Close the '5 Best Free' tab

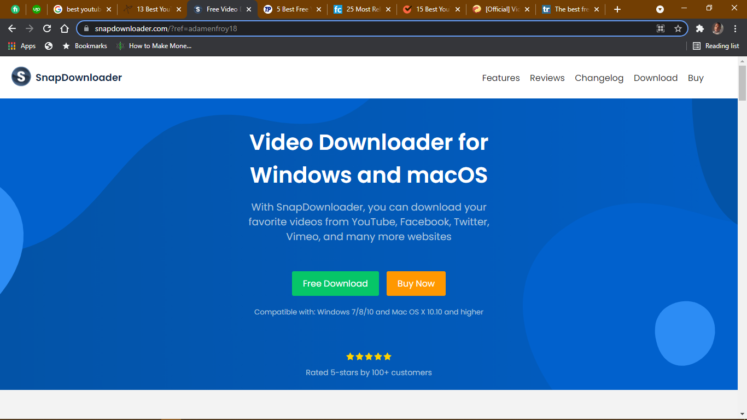point(319,9)
